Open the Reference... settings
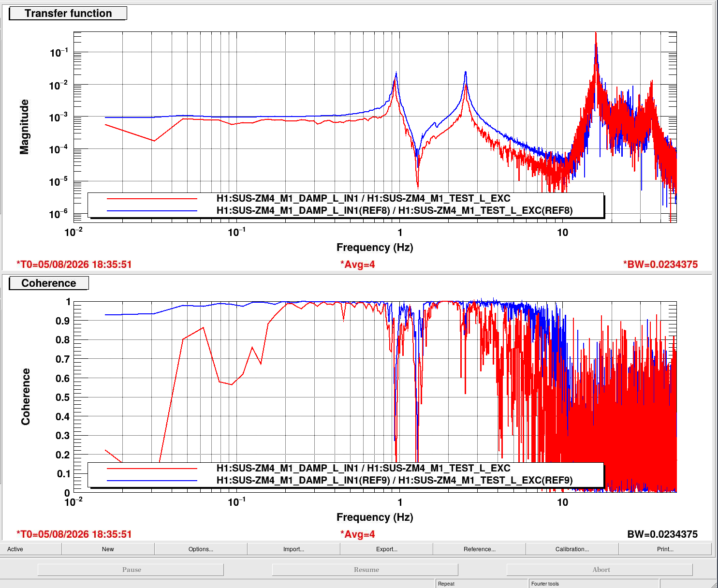Screen dimensions: 718x588 point(479,549)
